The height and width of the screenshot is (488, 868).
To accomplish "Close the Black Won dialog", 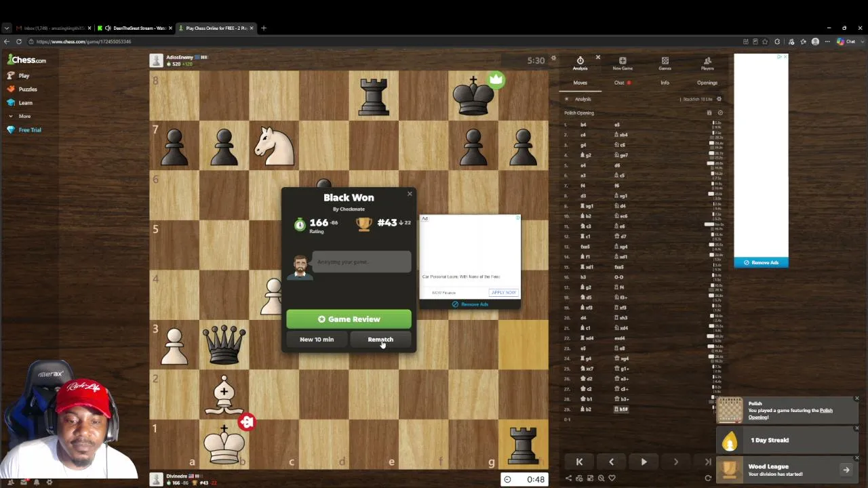I will [410, 194].
